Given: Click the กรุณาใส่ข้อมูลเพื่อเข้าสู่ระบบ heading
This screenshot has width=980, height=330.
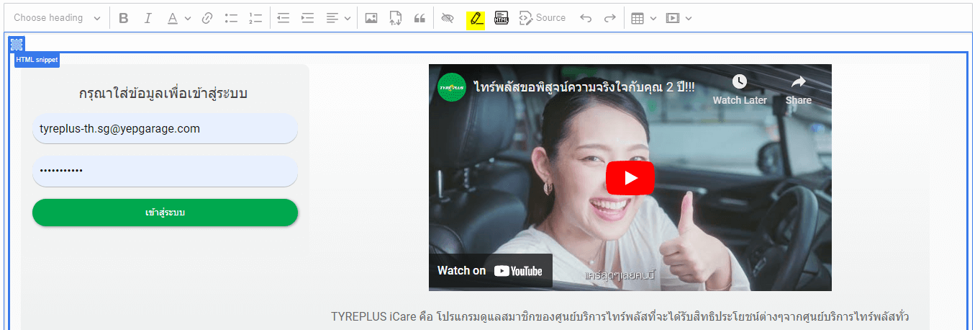Looking at the screenshot, I should 165,93.
